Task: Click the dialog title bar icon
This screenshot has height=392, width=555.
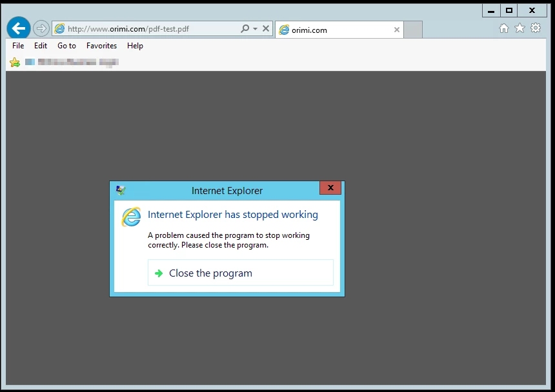Action: [x=121, y=191]
